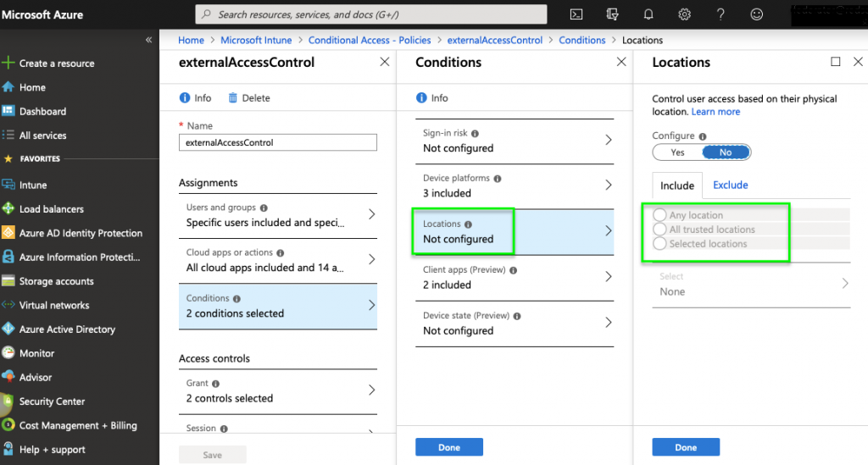Go to Home breadcrumb
The image size is (868, 465).
coord(191,40)
